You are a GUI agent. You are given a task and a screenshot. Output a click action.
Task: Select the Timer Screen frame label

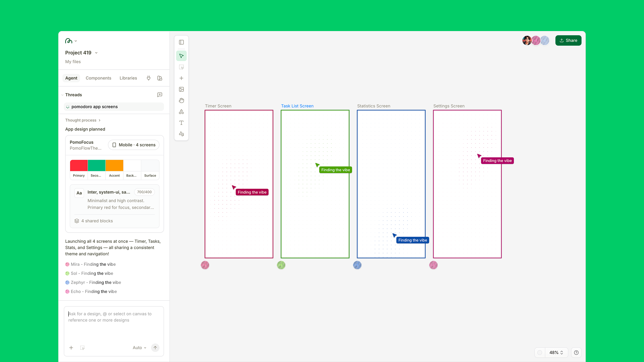pos(218,106)
